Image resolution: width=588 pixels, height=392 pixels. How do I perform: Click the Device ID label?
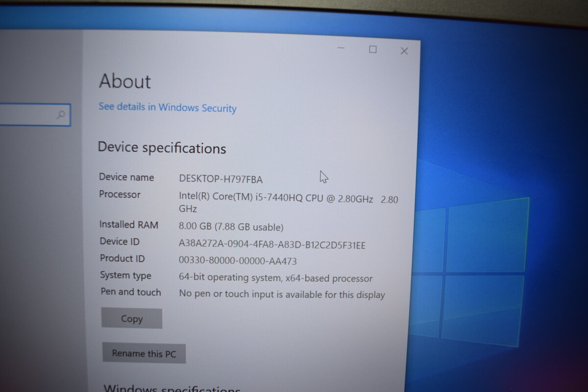click(120, 241)
